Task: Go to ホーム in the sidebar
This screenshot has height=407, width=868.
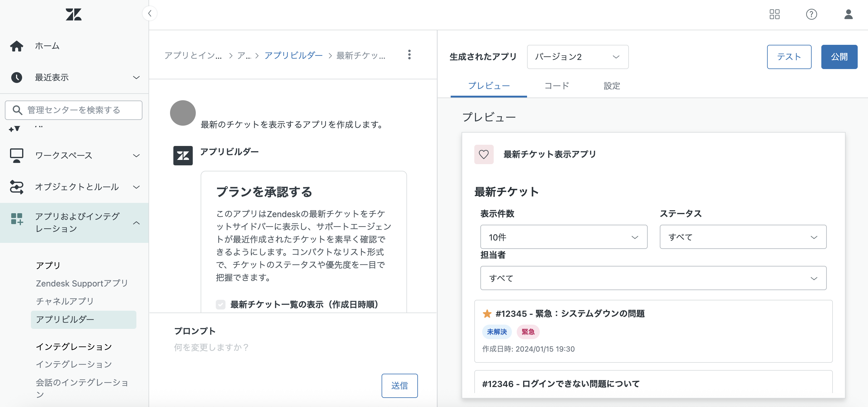Action: tap(47, 46)
